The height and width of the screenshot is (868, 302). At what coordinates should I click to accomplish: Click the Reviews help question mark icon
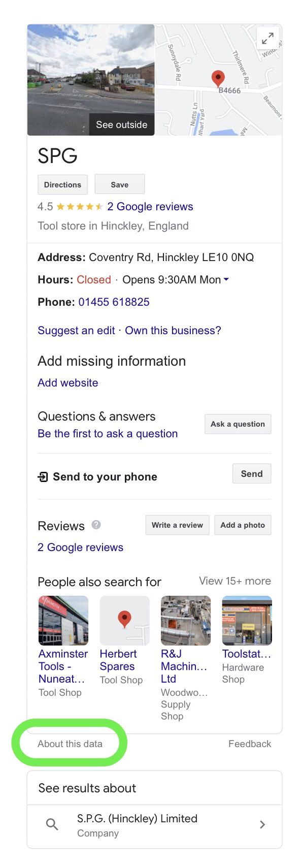tap(96, 525)
